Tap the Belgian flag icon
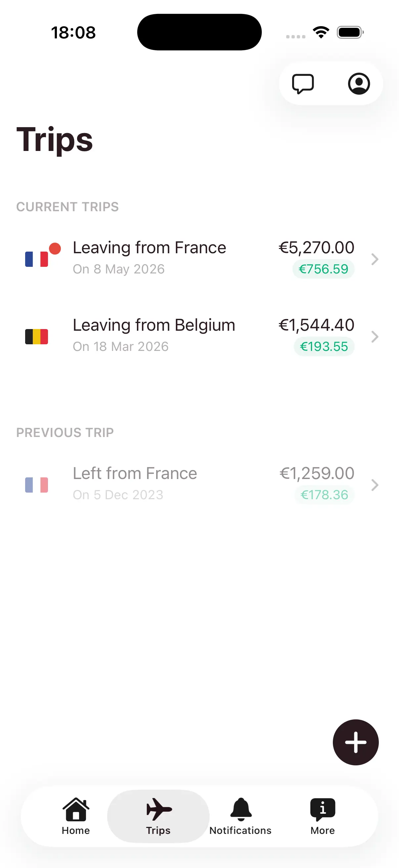399x868 pixels. [36, 337]
